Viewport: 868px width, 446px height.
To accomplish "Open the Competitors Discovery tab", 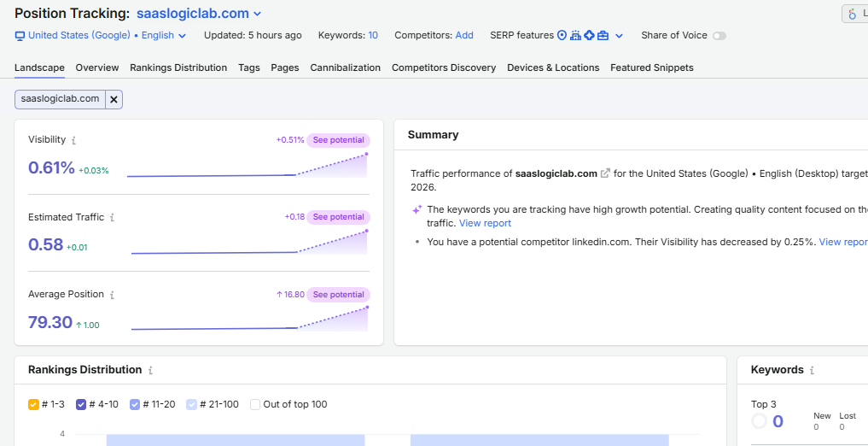I will [x=444, y=67].
